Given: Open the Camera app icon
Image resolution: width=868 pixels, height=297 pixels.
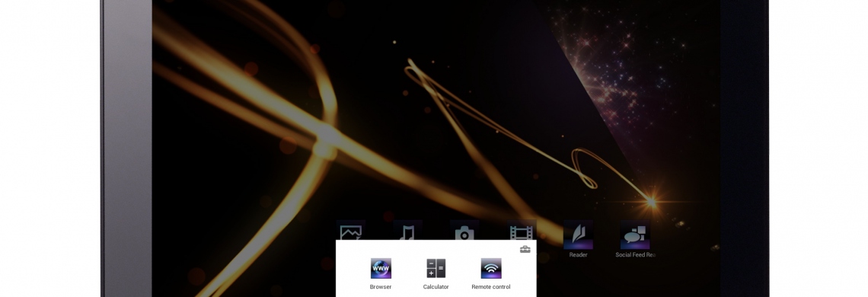Looking at the screenshot, I should (464, 231).
